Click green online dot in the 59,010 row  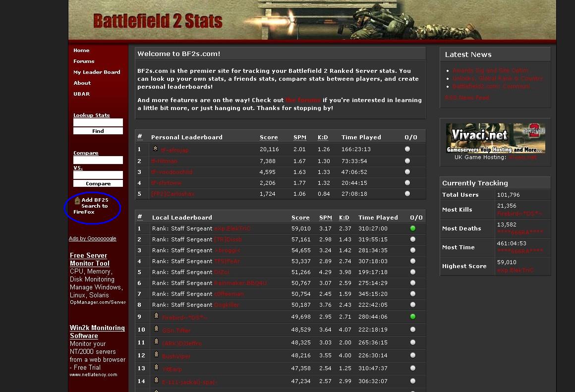tap(413, 228)
